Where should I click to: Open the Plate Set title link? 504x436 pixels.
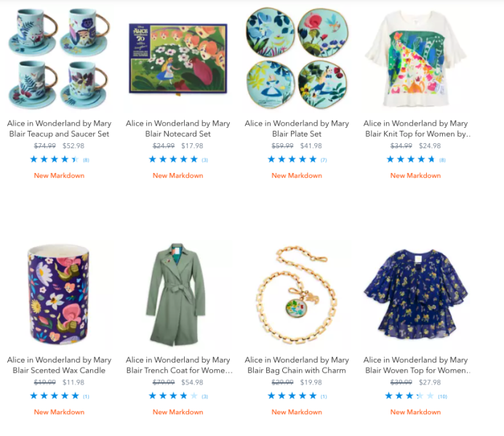[x=297, y=129]
